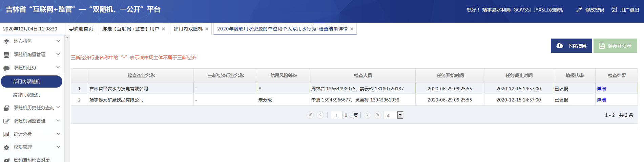Screen dimensions: 644x162
Task: Select 部门内双随机 in sidebar
Action: (x=32, y=82)
